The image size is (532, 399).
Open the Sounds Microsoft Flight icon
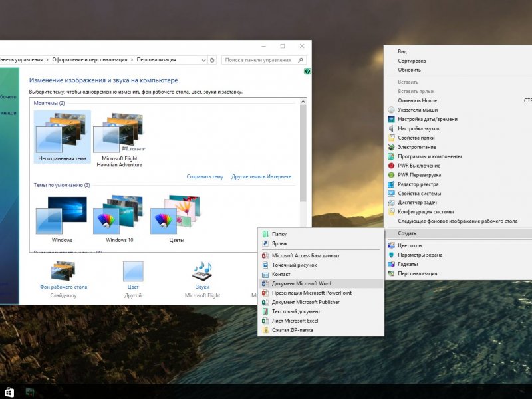[203, 271]
